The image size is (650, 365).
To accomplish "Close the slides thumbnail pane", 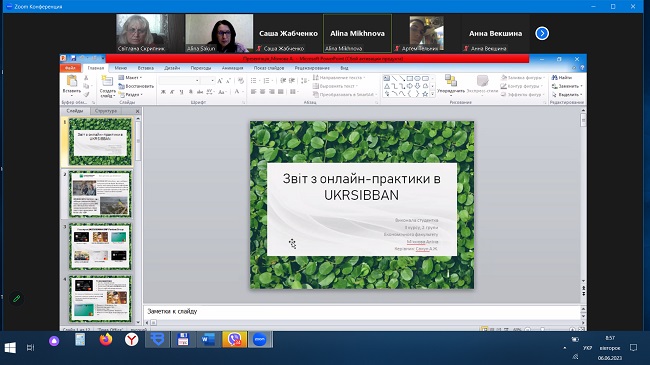I will (138, 111).
